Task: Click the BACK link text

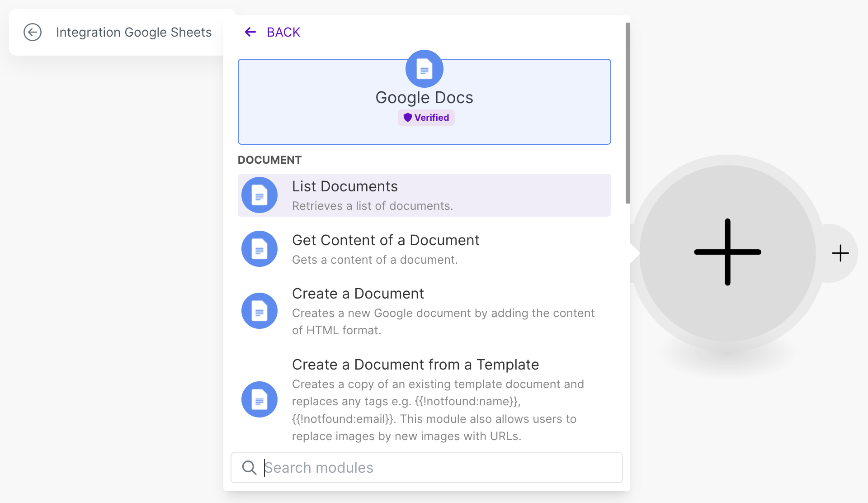Action: click(283, 32)
